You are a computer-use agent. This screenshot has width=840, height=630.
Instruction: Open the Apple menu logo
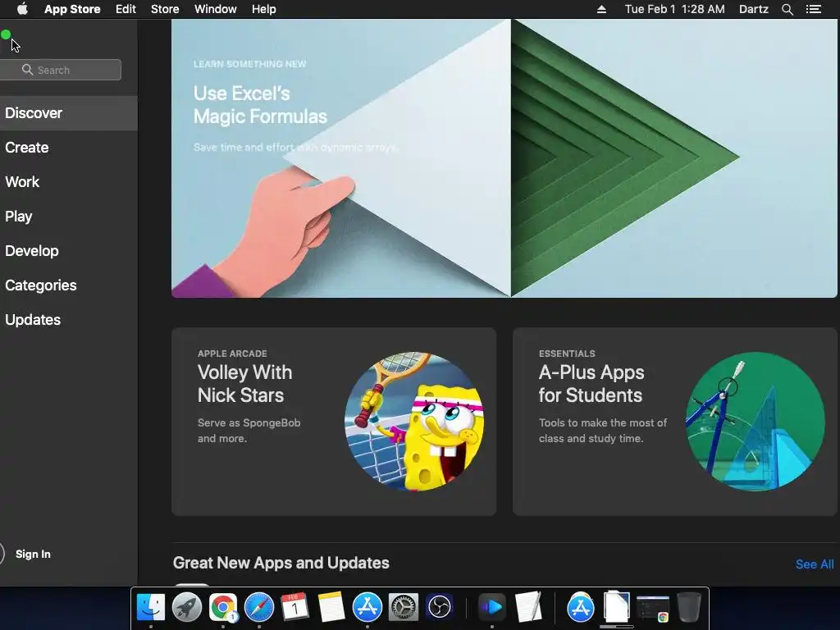[22, 9]
